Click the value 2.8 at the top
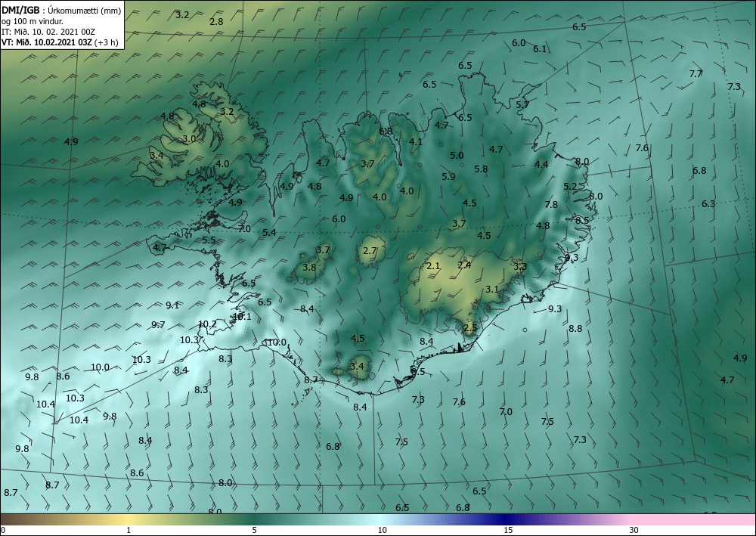 [216, 22]
